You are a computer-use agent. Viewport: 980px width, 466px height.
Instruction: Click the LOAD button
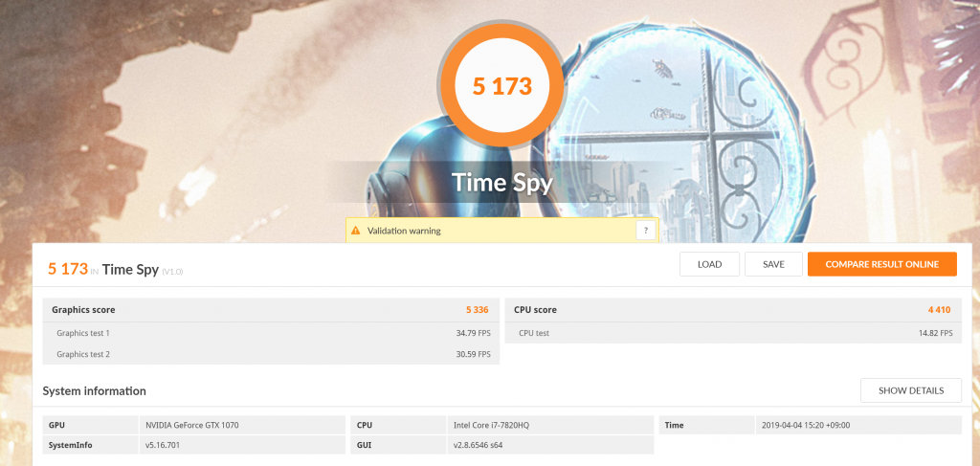709,264
